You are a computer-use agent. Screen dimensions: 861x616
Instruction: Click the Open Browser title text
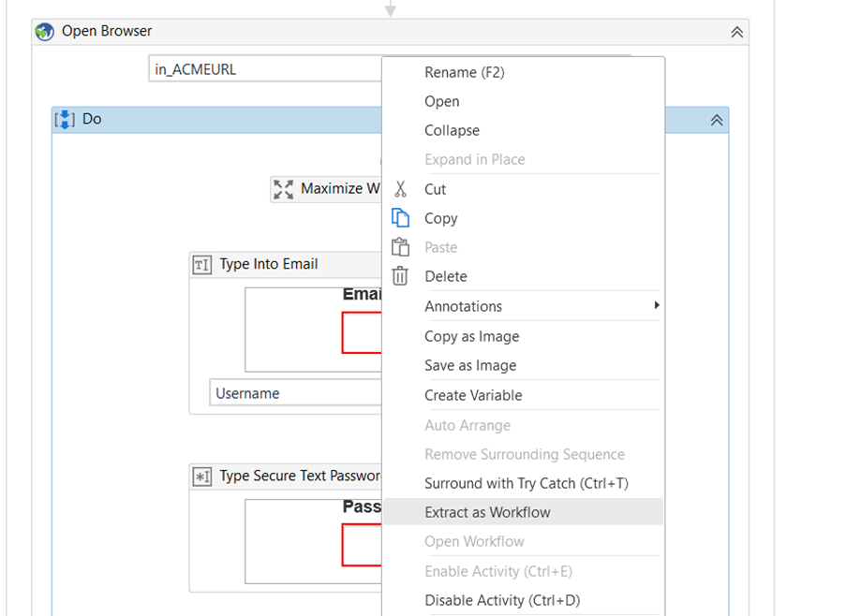[107, 31]
